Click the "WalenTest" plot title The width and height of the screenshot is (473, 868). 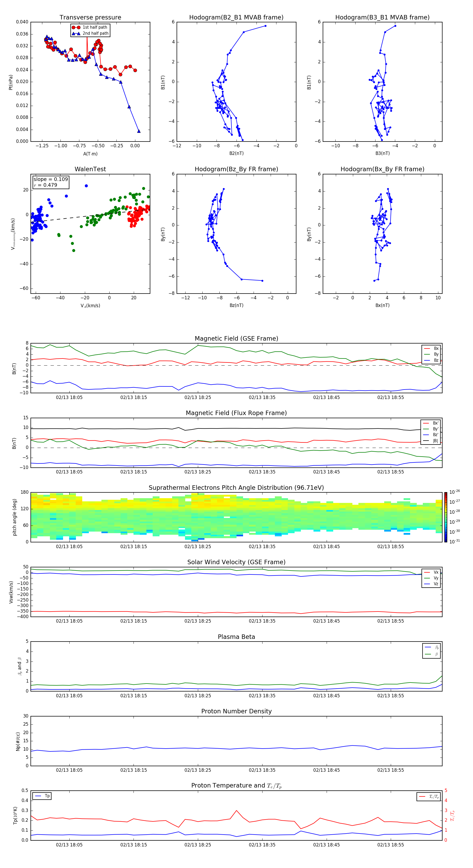click(x=90, y=169)
